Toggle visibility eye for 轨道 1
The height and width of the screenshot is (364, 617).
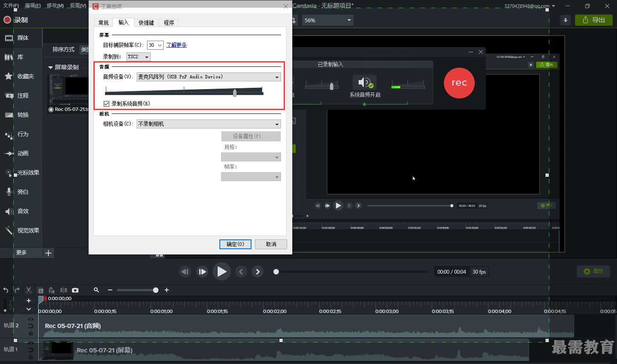[x=31, y=343]
